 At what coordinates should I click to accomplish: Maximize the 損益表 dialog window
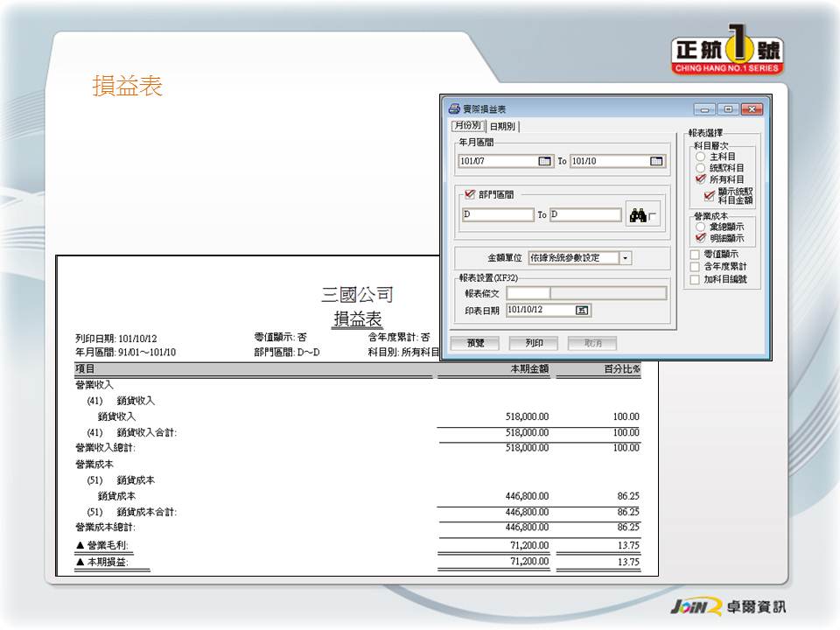point(728,109)
